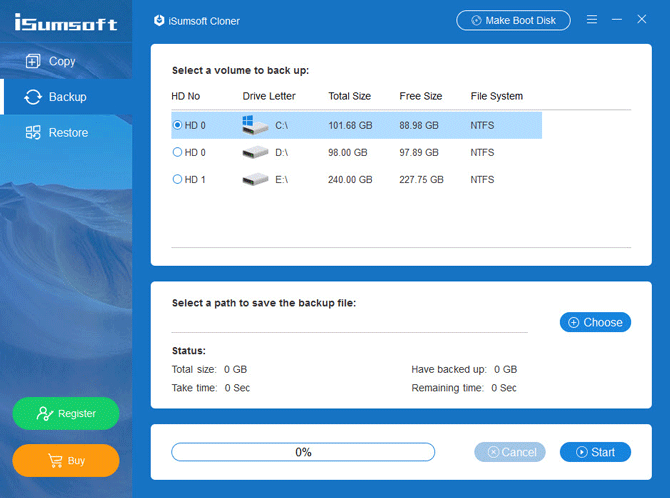Click the Buy button
This screenshot has width=670, height=498.
click(66, 460)
